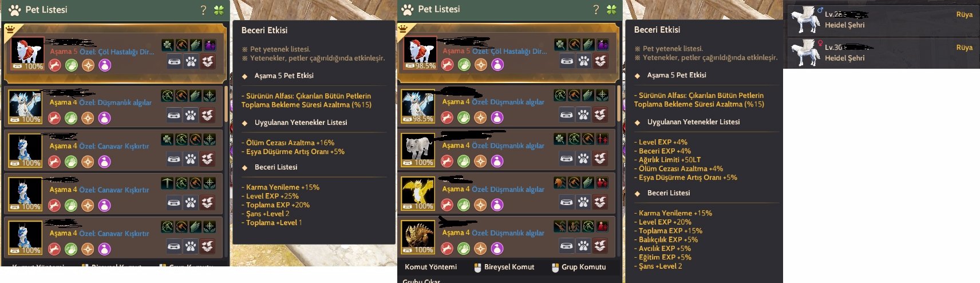Unsummon the golden spiky lizard pet with the box icon

point(600,246)
